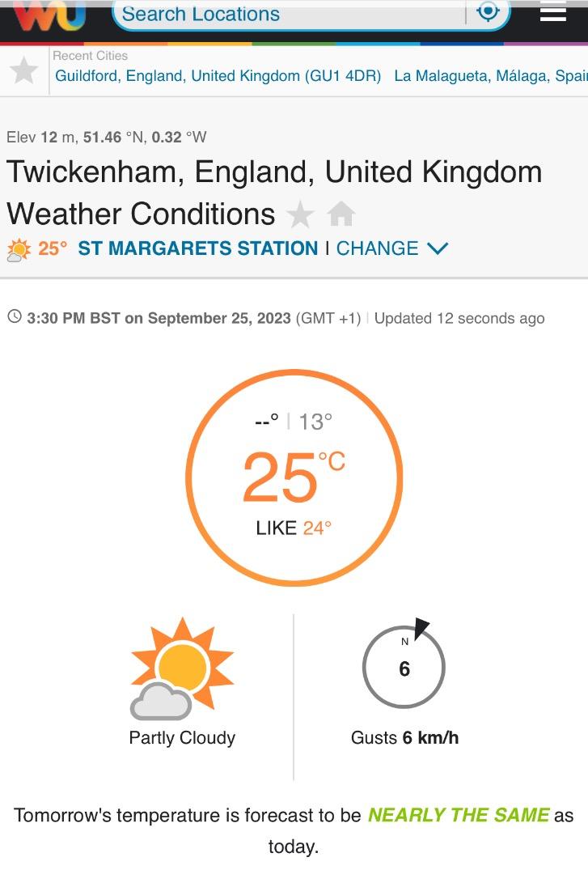Set Twickenham as home with house icon

341,214
